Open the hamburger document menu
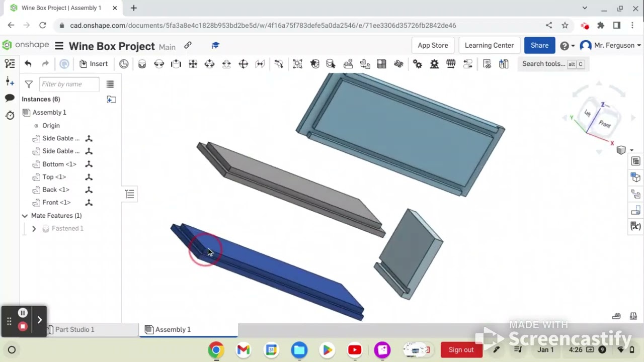The height and width of the screenshot is (362, 644). 59,46
